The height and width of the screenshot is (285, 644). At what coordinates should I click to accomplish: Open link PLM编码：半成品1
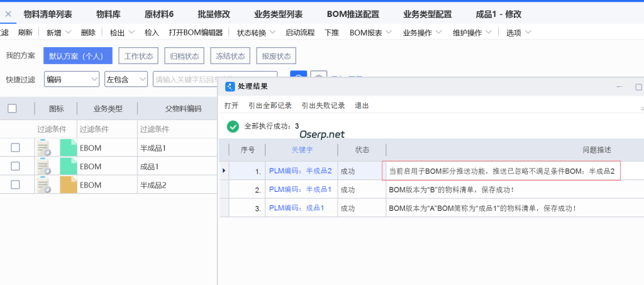point(300,189)
